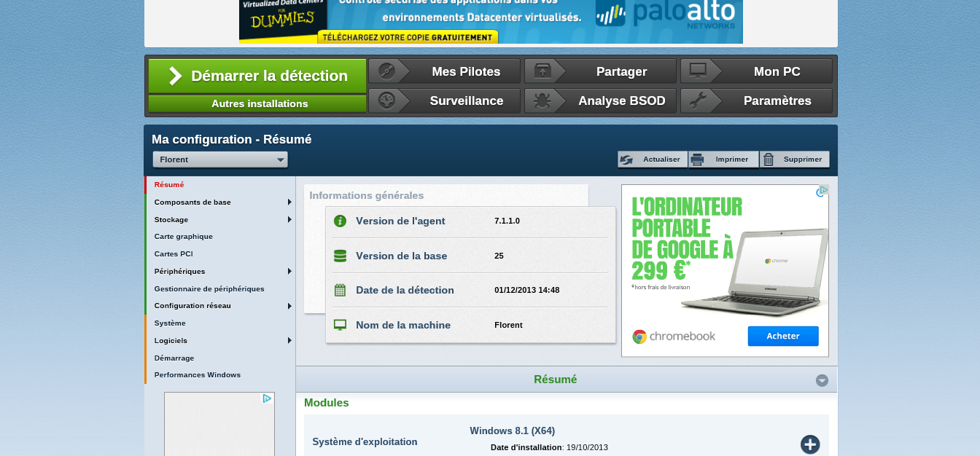
Task: Click the Chrome logo in the chromebook ad
Action: 639,337
